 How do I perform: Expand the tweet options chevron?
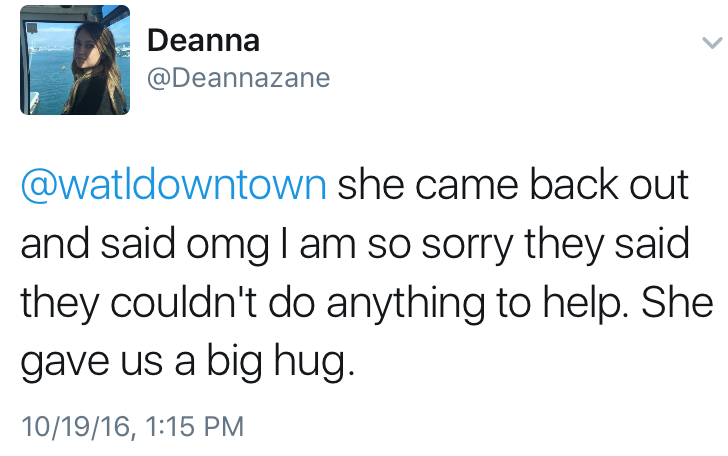tap(711, 43)
